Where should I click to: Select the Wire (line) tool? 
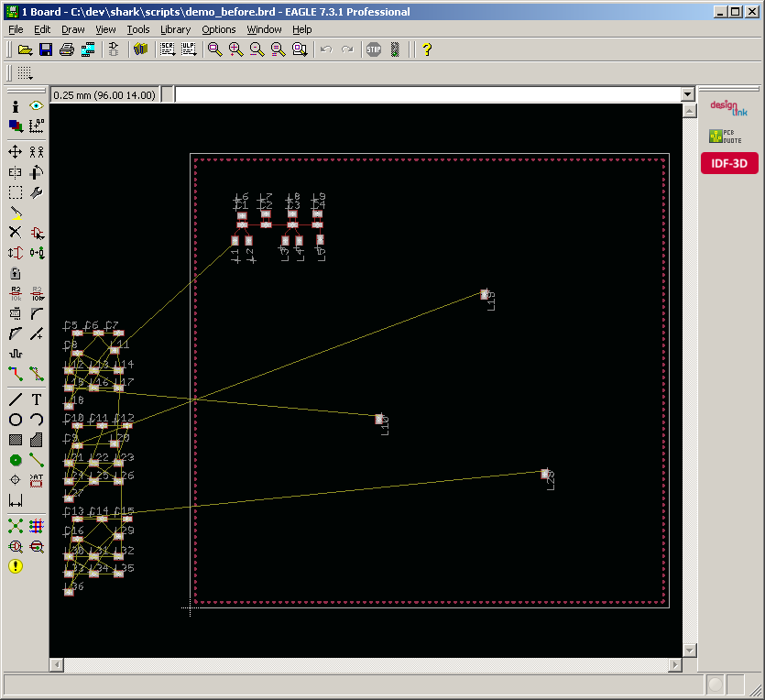click(16, 399)
